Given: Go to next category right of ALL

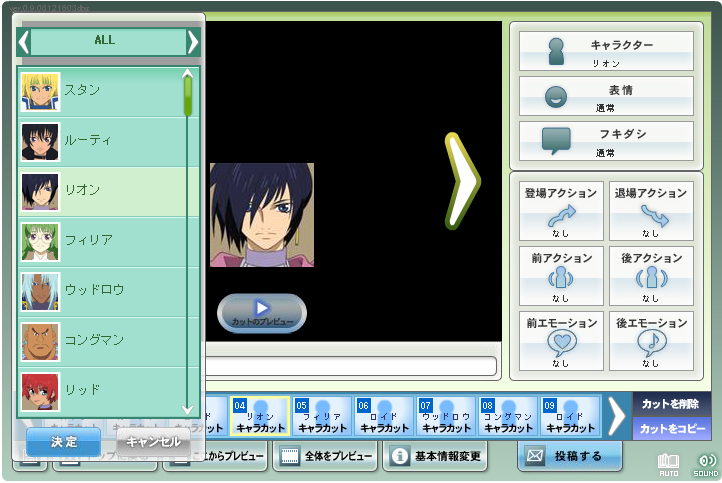Looking at the screenshot, I should (193, 42).
